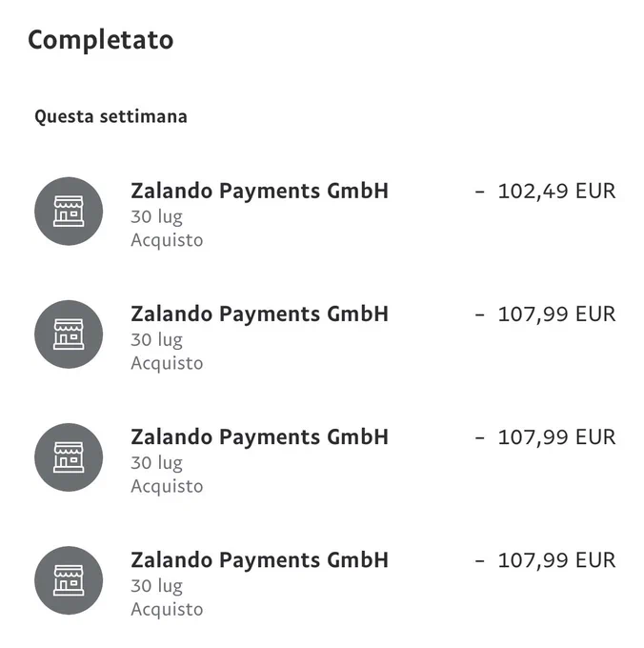Click the Questa settimana subheading
The width and height of the screenshot is (644, 648).
tap(111, 116)
